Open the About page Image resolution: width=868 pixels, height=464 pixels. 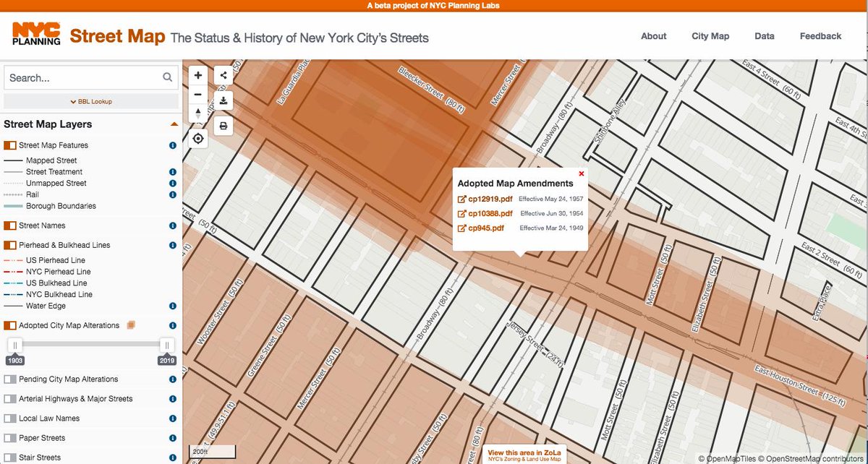coord(653,36)
